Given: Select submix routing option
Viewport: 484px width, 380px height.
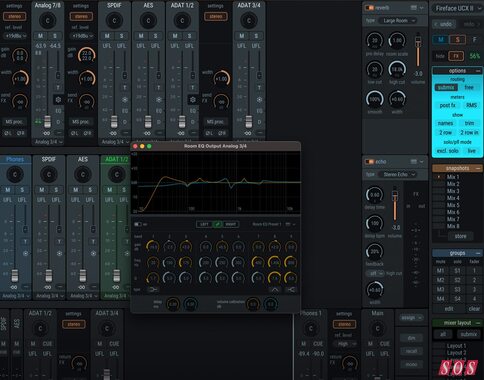Looking at the screenshot, I should 446,87.
